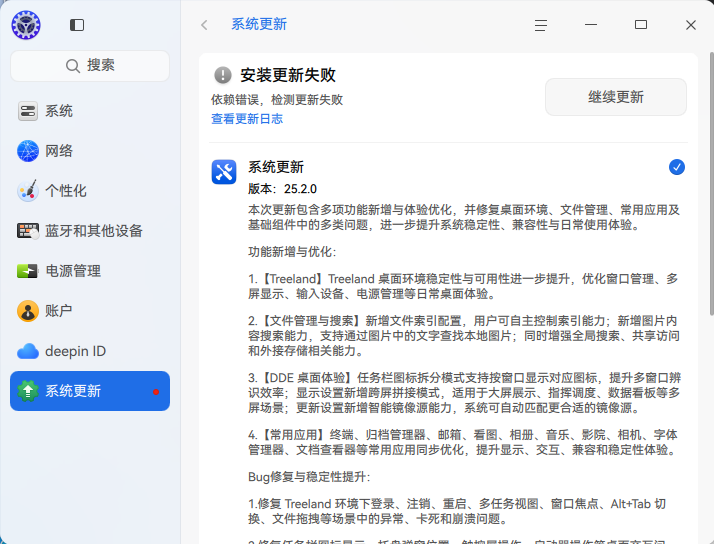The image size is (714, 544).
Task: Click the deepin ID cloud icon
Action: 28,351
